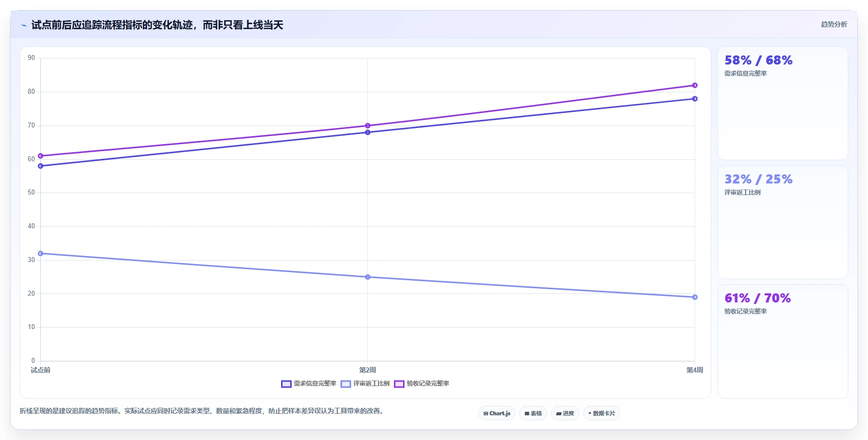This screenshot has width=868, height=440.
Task: Toggle the 评审返工比例 legend entry
Action: 365,384
